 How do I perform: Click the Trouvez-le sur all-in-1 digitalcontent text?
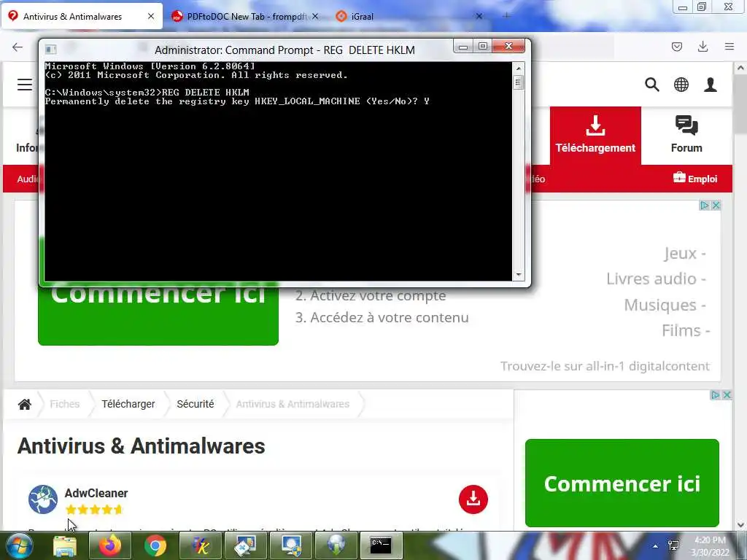point(605,366)
